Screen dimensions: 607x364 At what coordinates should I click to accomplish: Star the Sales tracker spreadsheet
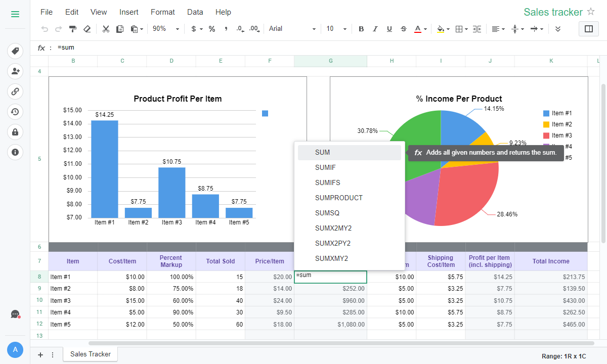[x=591, y=12]
